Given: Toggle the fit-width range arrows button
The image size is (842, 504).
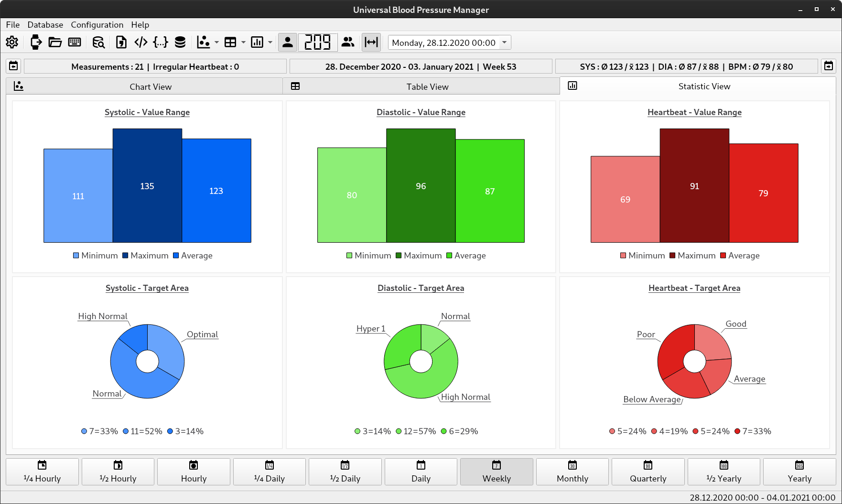Looking at the screenshot, I should pos(371,43).
